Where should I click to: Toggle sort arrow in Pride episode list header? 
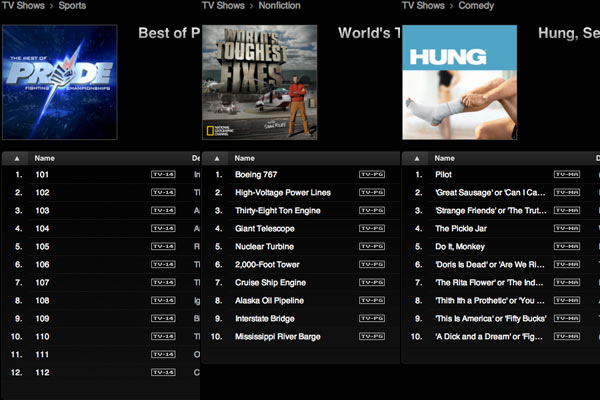17,158
